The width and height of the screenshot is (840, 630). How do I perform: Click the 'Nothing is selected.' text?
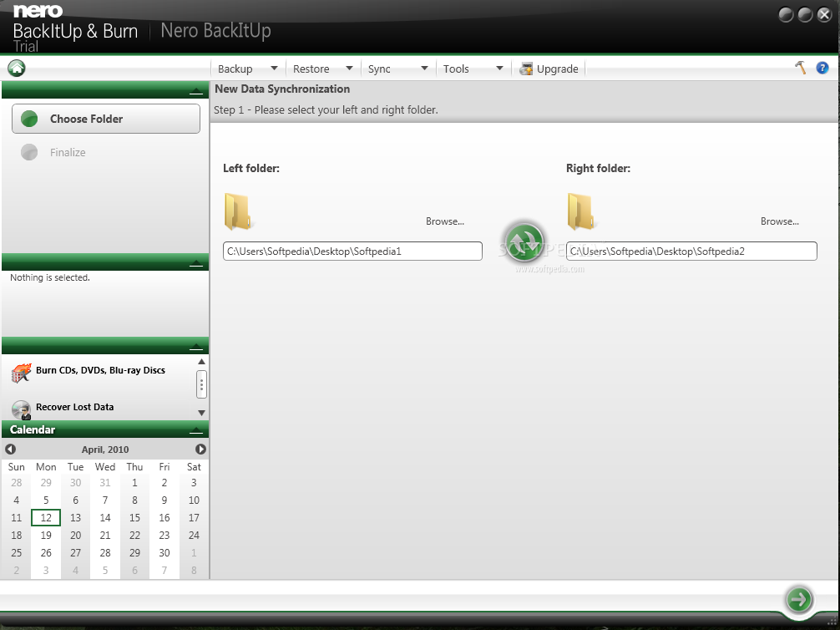tap(50, 277)
